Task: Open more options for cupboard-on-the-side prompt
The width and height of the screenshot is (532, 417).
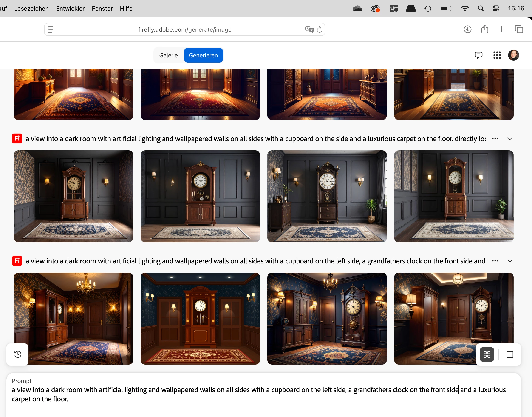Action: point(495,139)
